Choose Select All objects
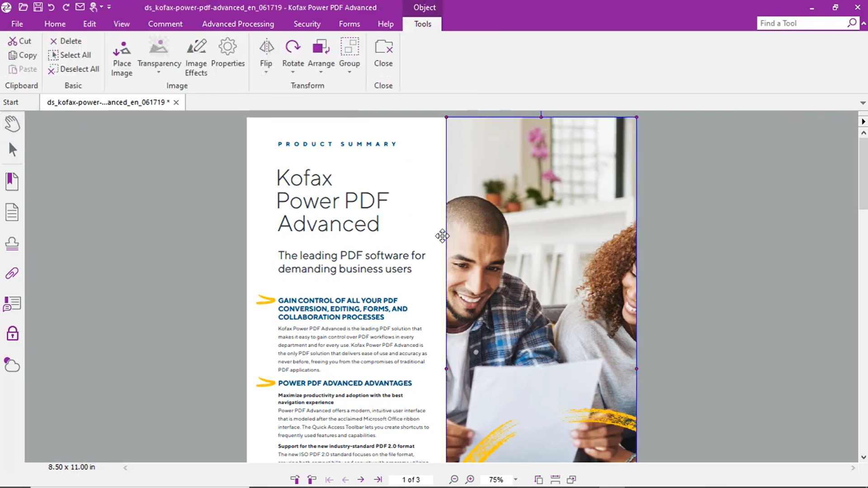This screenshot has width=868, height=488. [70, 55]
